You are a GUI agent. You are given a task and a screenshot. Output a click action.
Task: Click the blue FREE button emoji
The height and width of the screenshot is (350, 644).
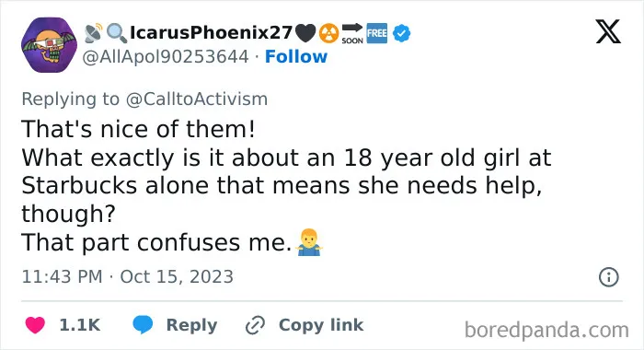point(377,33)
